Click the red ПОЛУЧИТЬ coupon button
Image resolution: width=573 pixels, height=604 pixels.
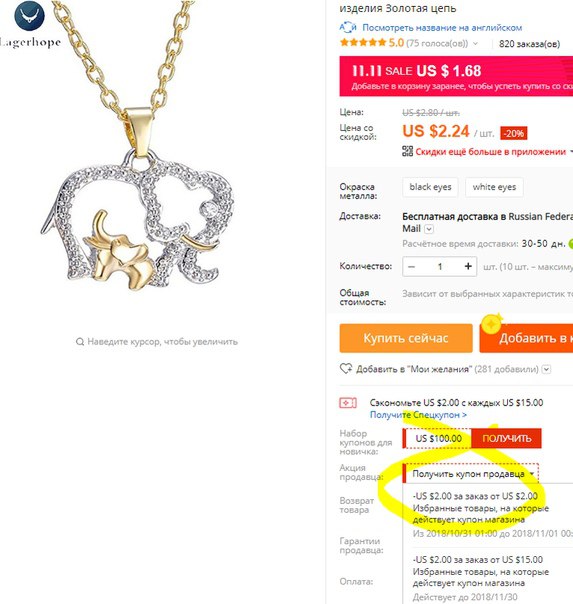point(506,438)
